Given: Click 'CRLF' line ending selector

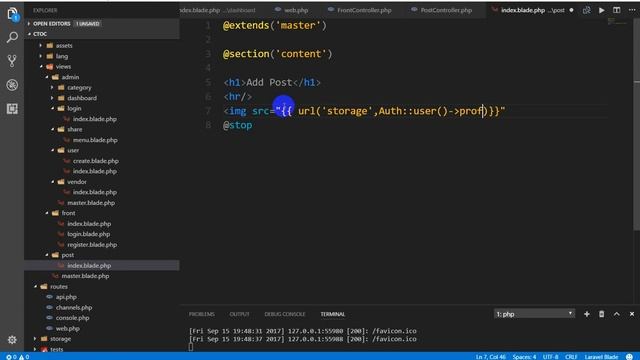Looking at the screenshot, I should pos(571,357).
